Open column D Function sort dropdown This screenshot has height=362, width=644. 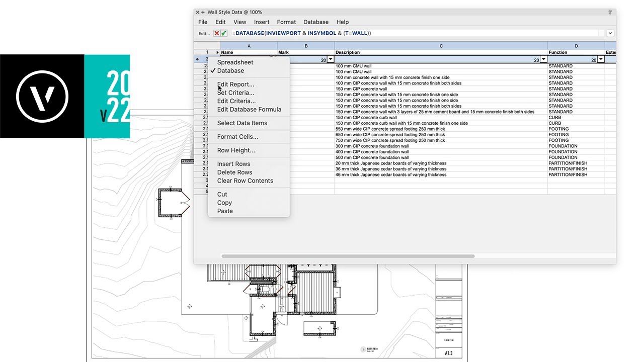[601, 59]
